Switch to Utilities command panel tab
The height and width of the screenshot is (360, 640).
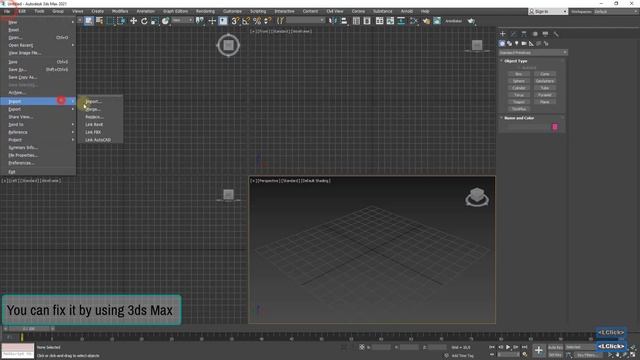(556, 34)
